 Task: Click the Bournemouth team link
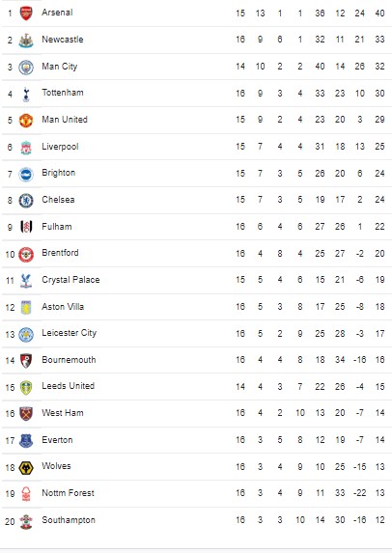pyautogui.click(x=69, y=360)
